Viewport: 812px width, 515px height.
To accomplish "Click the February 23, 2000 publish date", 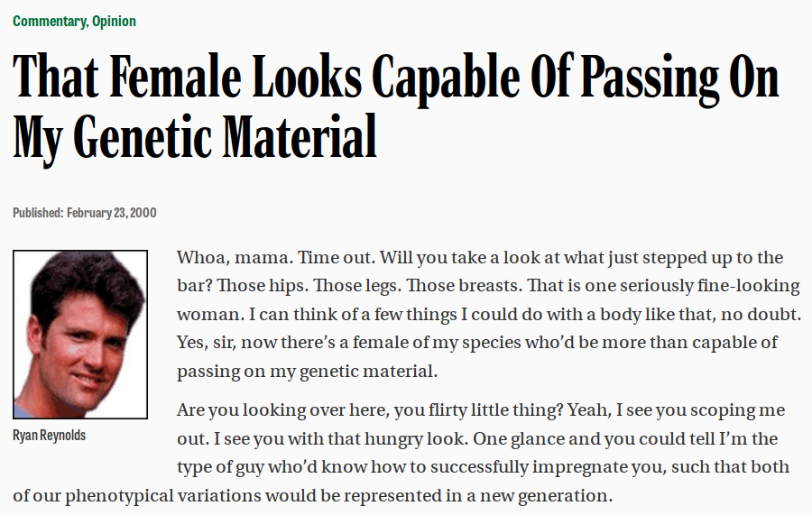I will pyautogui.click(x=112, y=213).
